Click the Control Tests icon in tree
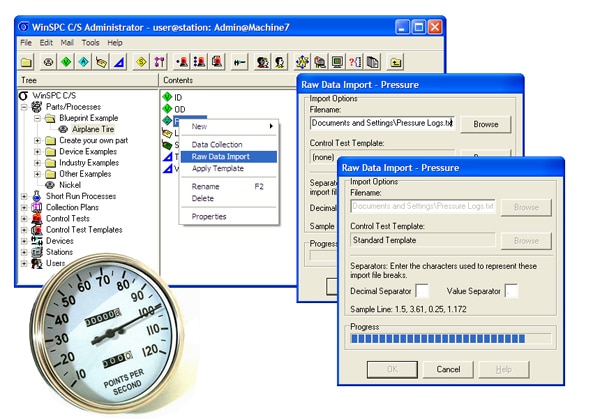 click(37, 219)
